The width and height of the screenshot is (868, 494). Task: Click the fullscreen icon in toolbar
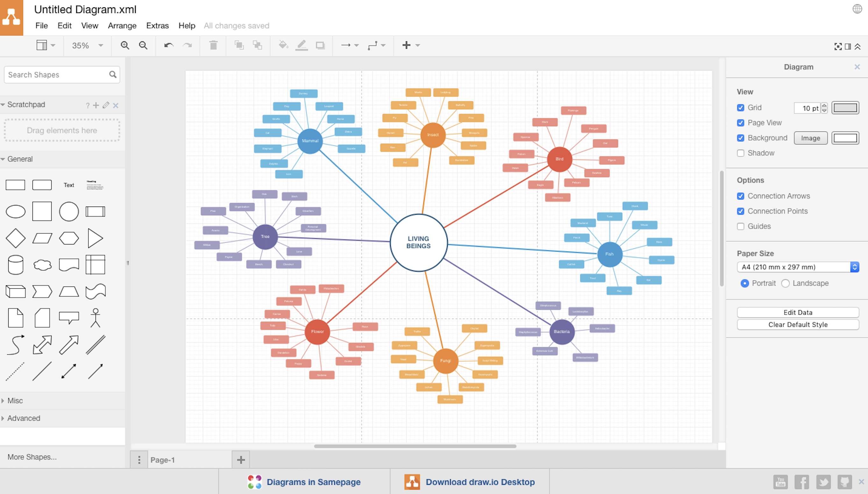(x=838, y=46)
